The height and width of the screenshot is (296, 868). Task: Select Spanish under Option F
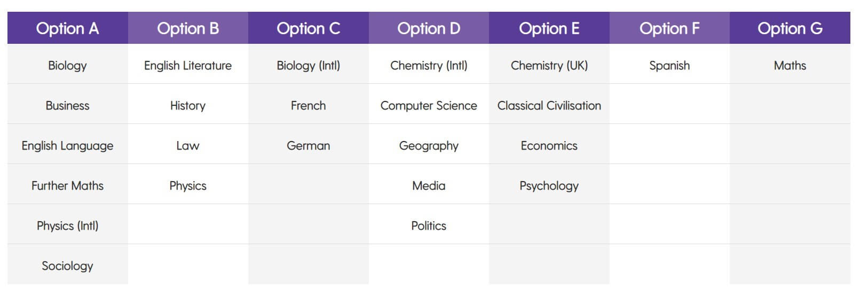669,66
